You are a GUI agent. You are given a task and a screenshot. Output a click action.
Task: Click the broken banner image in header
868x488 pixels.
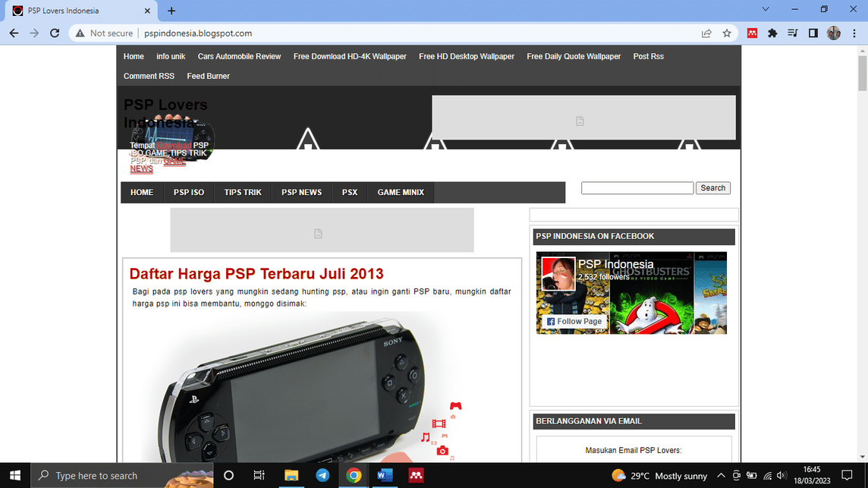(x=583, y=118)
